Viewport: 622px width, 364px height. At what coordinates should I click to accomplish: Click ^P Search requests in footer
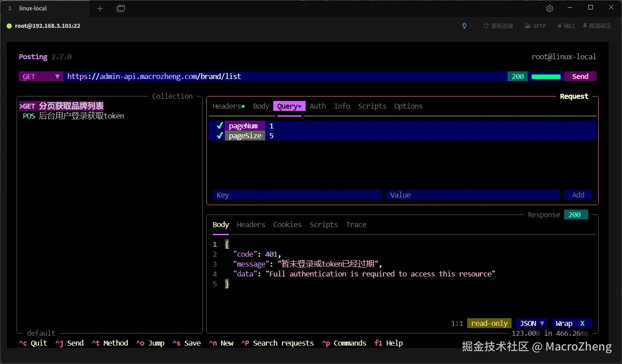coord(277,343)
